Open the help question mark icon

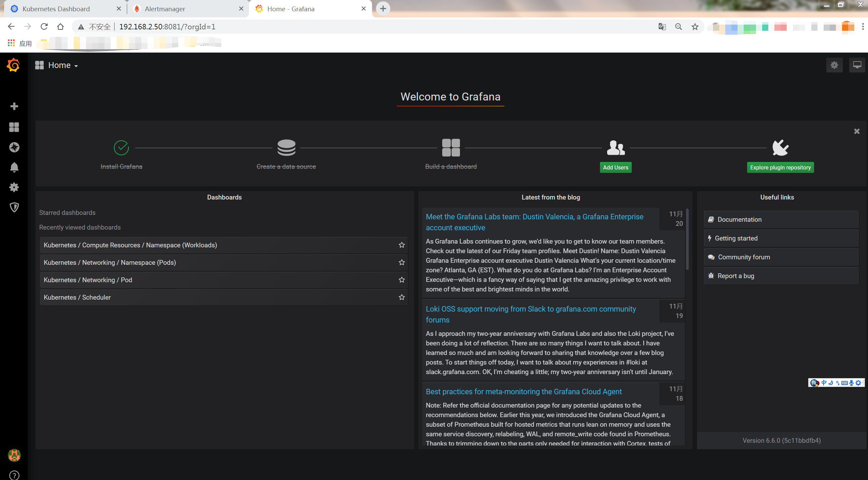coord(14,475)
